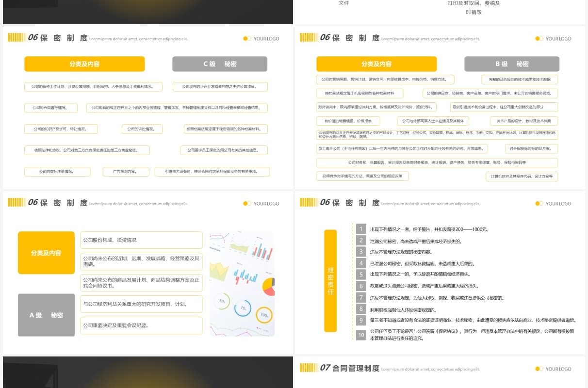Select the gray 'B级 秘密' label box
Screen dimensions: 588x388
click(512, 64)
